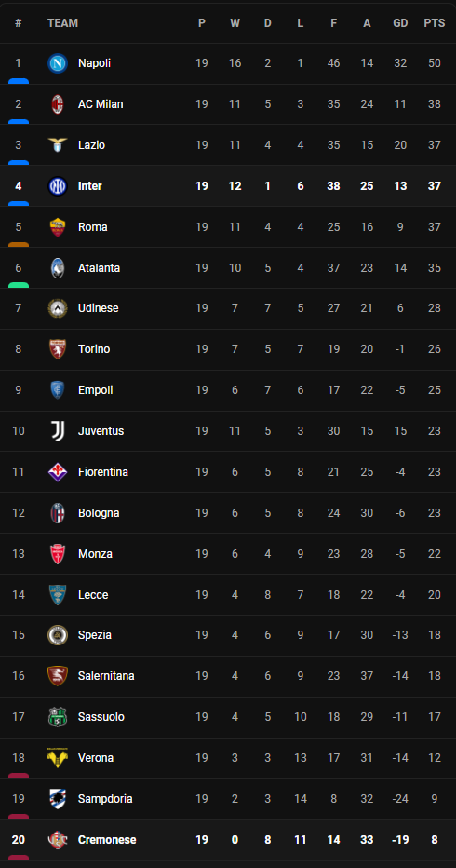Open the Udinese team link
This screenshot has width=456, height=868.
[x=99, y=308]
